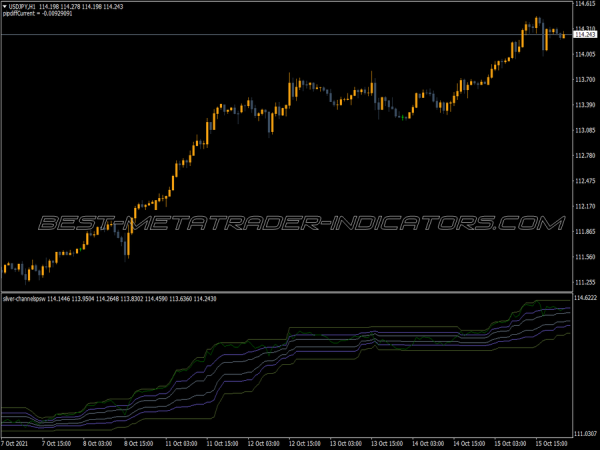Image resolution: width=600 pixels, height=450 pixels.
Task: Click indicator value 114.1446
Action: tap(59, 299)
